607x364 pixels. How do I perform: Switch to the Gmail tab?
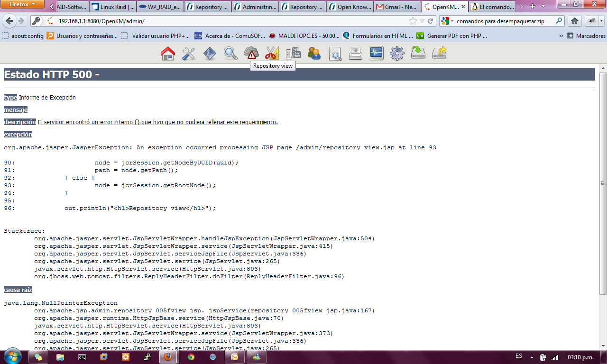click(x=397, y=7)
